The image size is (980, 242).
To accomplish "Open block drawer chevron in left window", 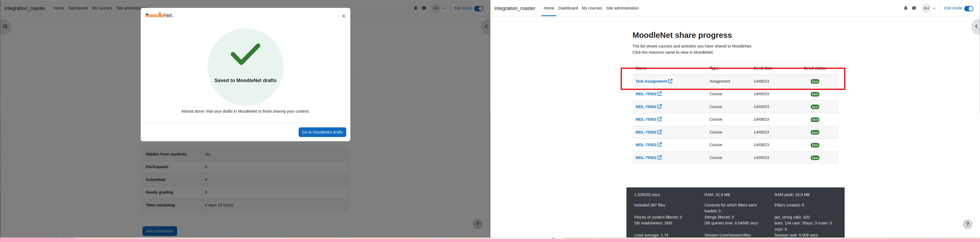I will point(486,27).
